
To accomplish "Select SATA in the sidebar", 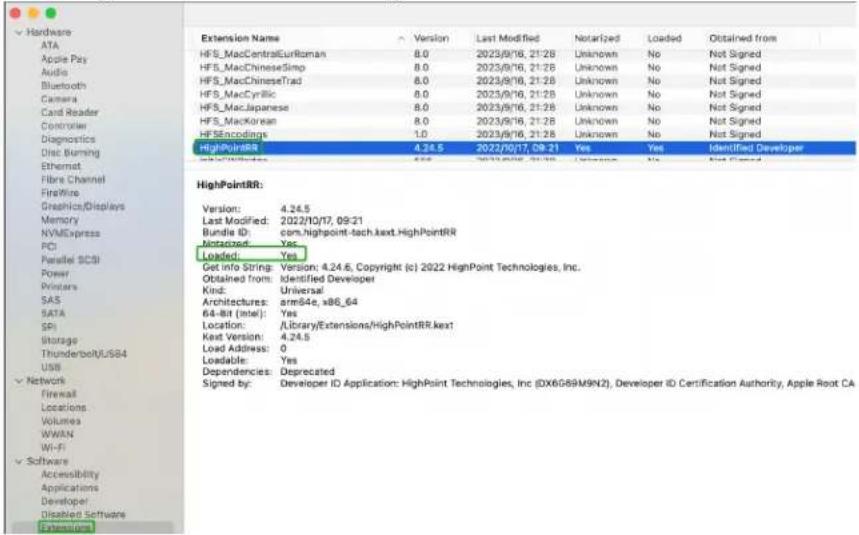I will point(53,314).
